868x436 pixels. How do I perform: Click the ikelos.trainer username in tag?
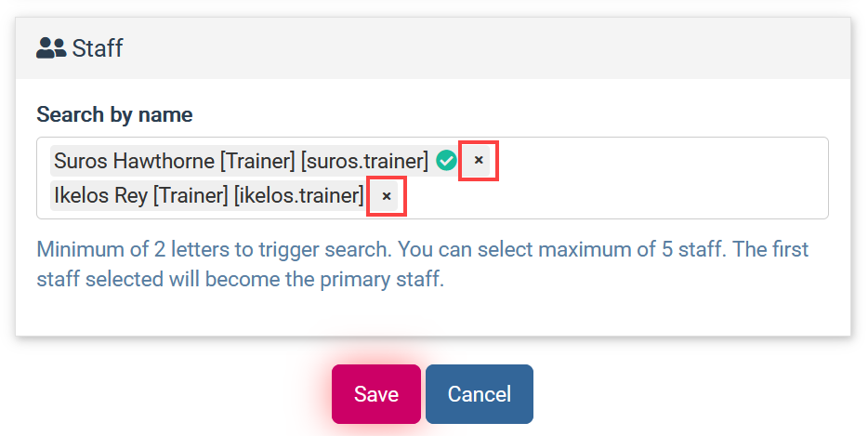tap(299, 195)
